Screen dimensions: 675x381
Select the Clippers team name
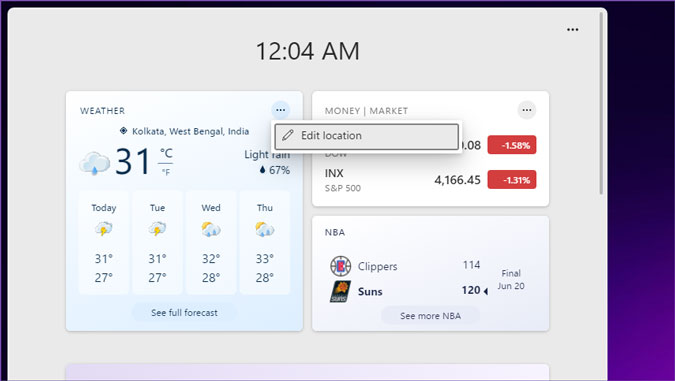[378, 266]
